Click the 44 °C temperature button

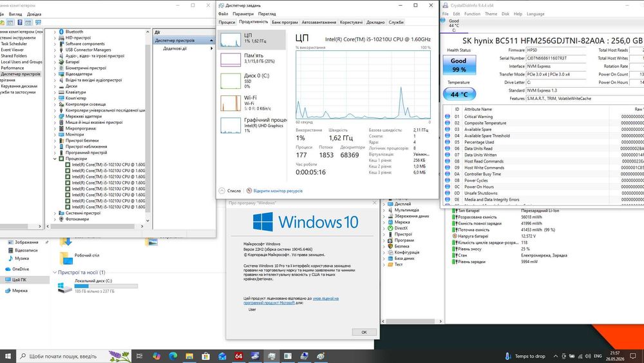coord(459,94)
